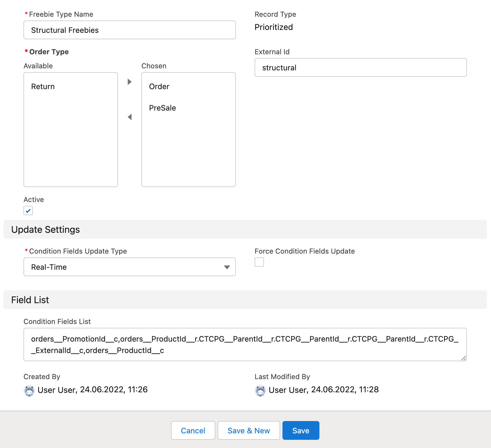Select Order in the Chosen list

pos(159,86)
